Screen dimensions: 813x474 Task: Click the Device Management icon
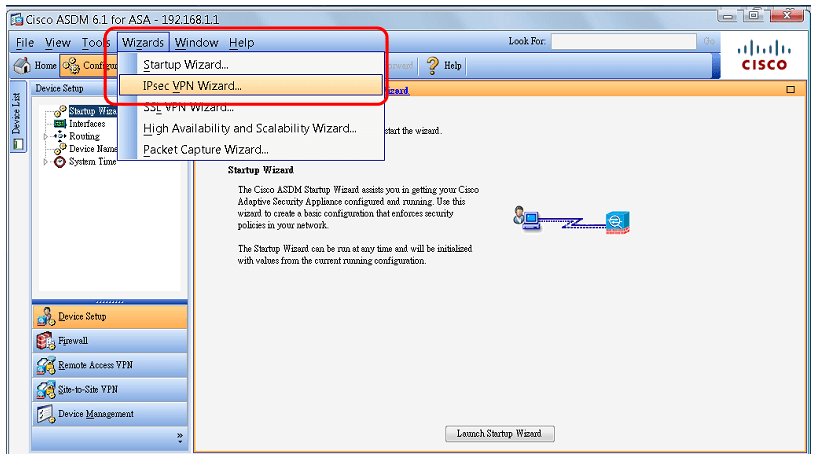(46, 414)
